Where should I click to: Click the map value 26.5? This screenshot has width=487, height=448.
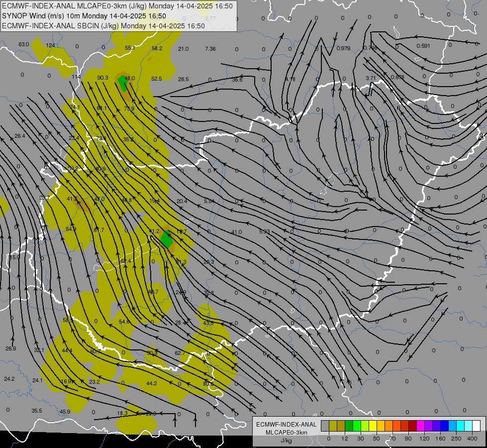(x=183, y=79)
